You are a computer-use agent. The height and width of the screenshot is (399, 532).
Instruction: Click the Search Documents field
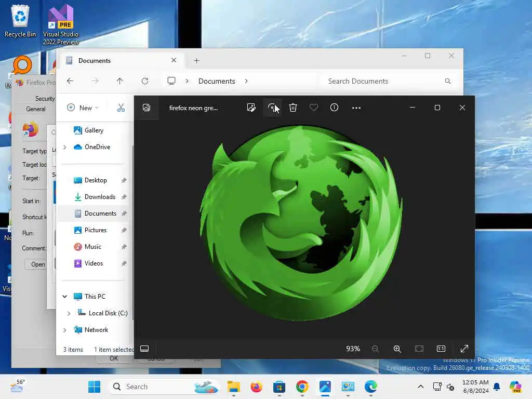(389, 81)
